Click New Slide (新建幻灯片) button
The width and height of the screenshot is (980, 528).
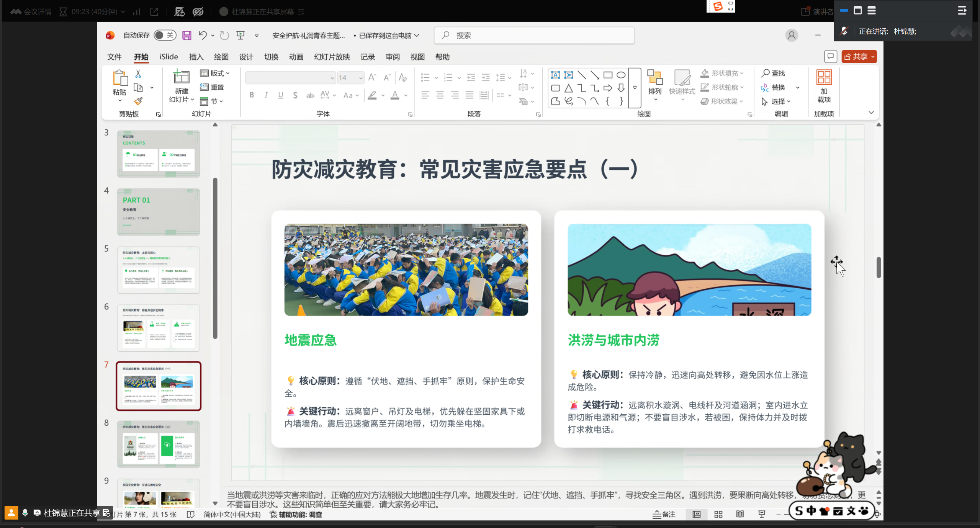coord(181,86)
